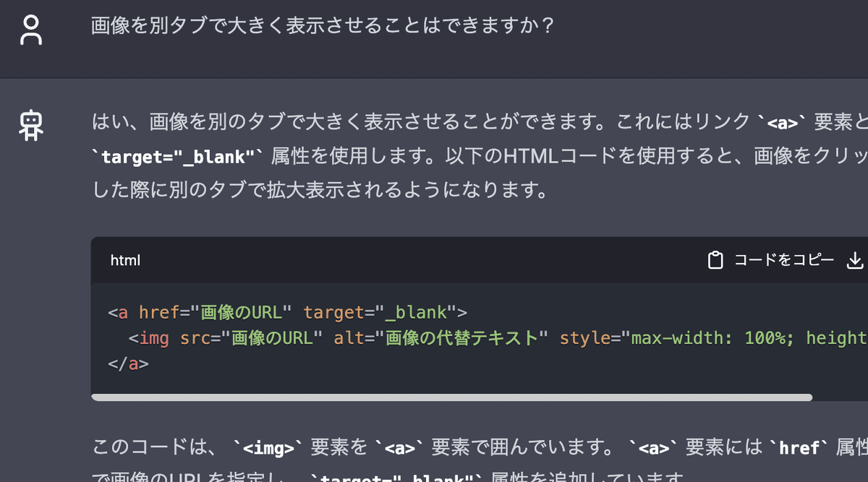Click the user question about 別タブ

(323, 26)
